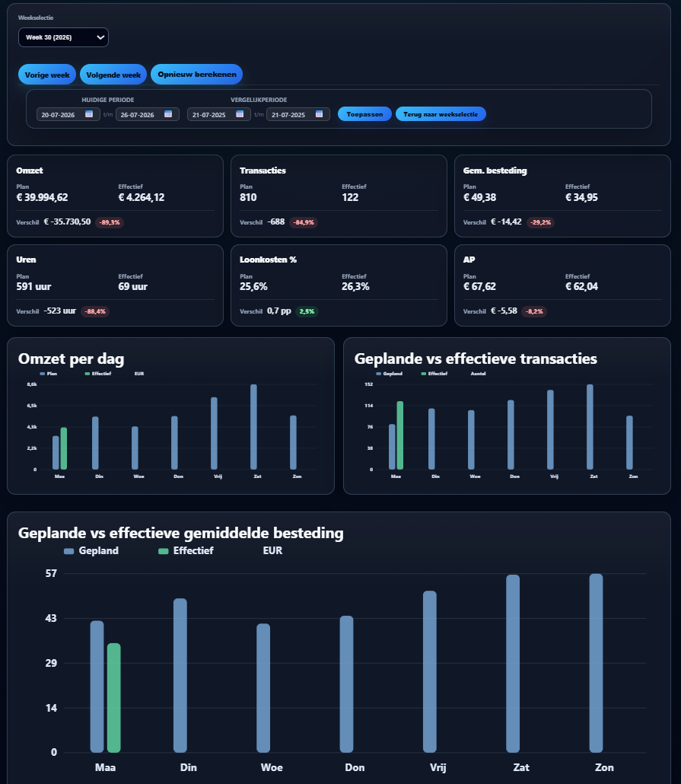The image size is (681, 784).
Task: Click Woe bar in gemiddelde besteding chart
Action: pyautogui.click(x=263, y=688)
